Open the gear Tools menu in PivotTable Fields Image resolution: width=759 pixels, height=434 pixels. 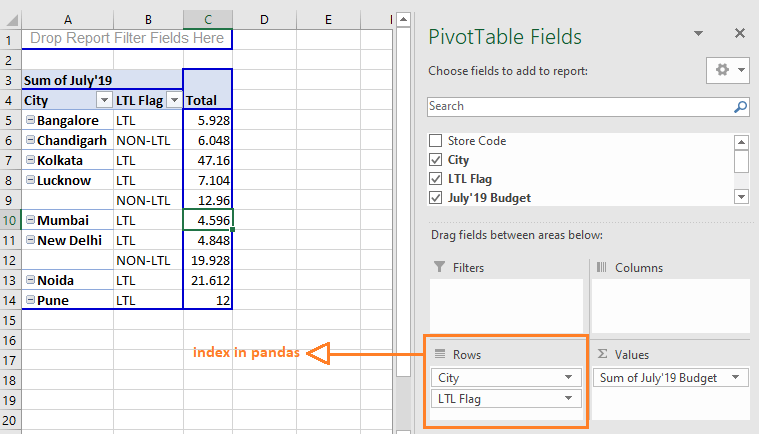pos(727,71)
